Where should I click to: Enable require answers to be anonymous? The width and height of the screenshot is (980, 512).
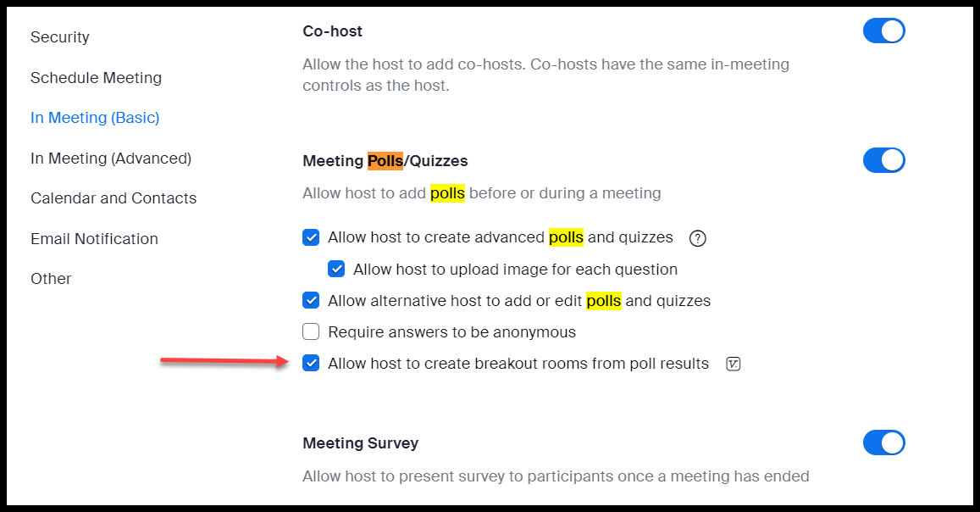point(311,331)
